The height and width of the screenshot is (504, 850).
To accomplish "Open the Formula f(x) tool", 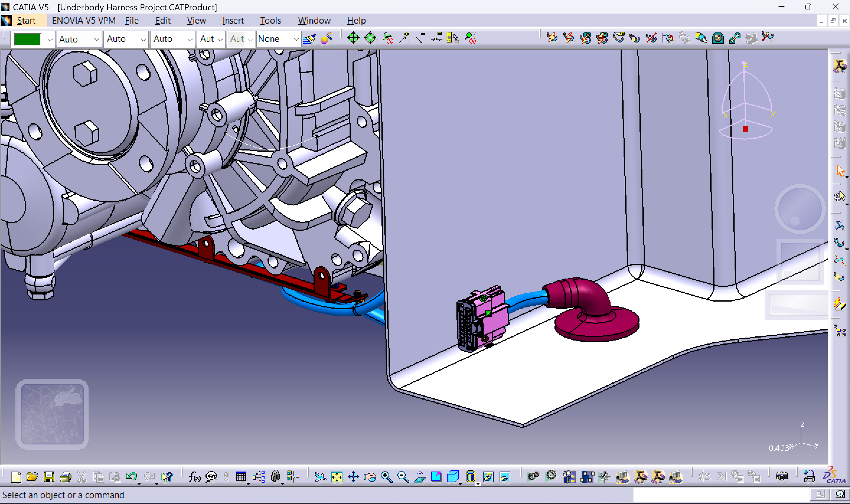I will [194, 477].
